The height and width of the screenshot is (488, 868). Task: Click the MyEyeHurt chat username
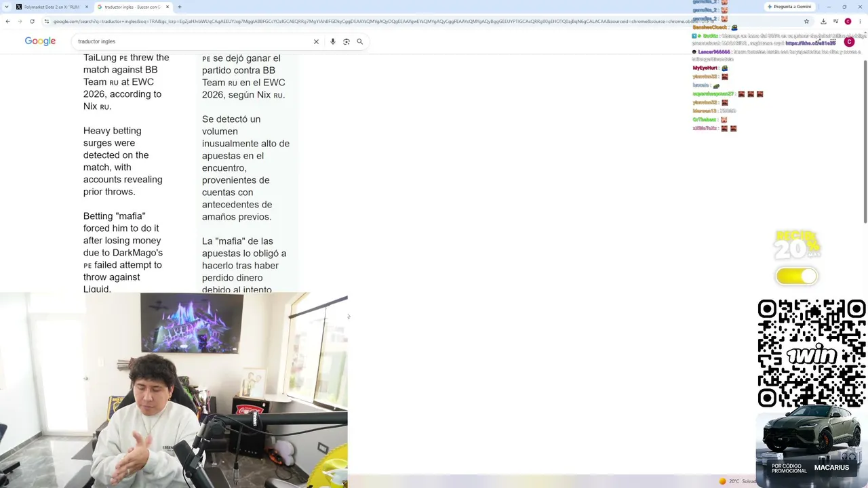(705, 68)
